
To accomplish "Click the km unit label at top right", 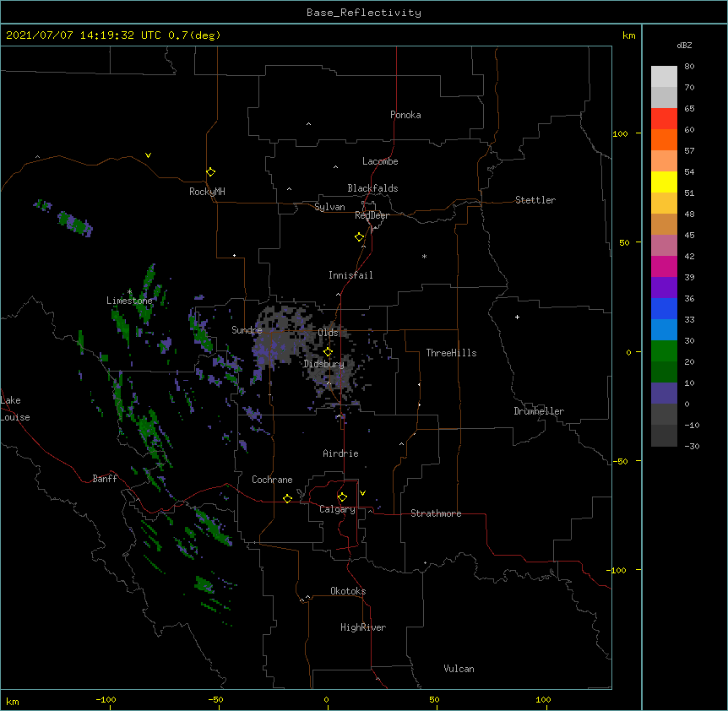I will pyautogui.click(x=629, y=35).
